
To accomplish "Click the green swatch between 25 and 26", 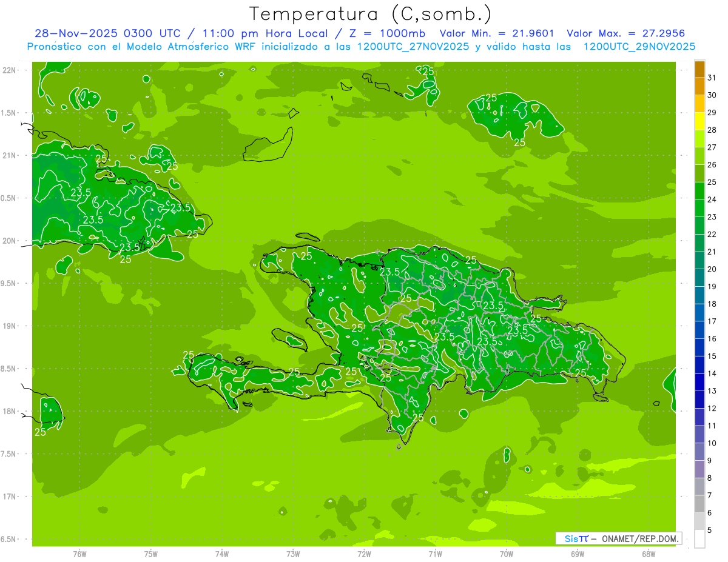I will [x=699, y=173].
